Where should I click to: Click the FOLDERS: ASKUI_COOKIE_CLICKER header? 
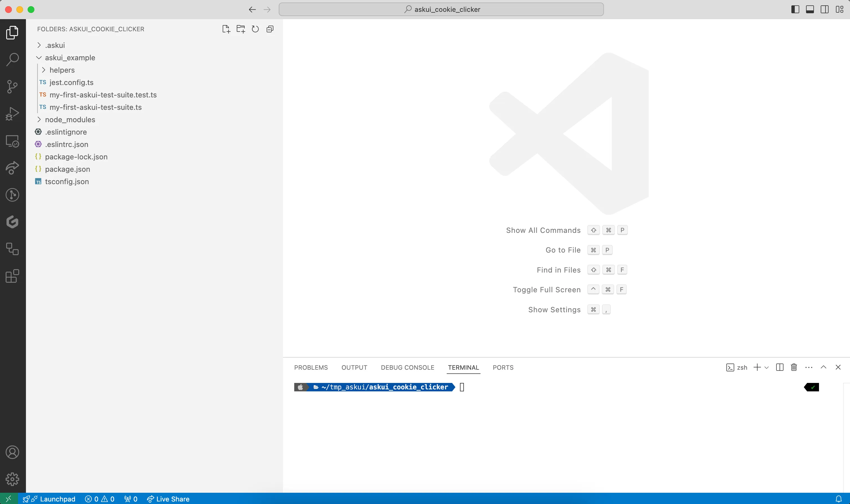click(91, 29)
